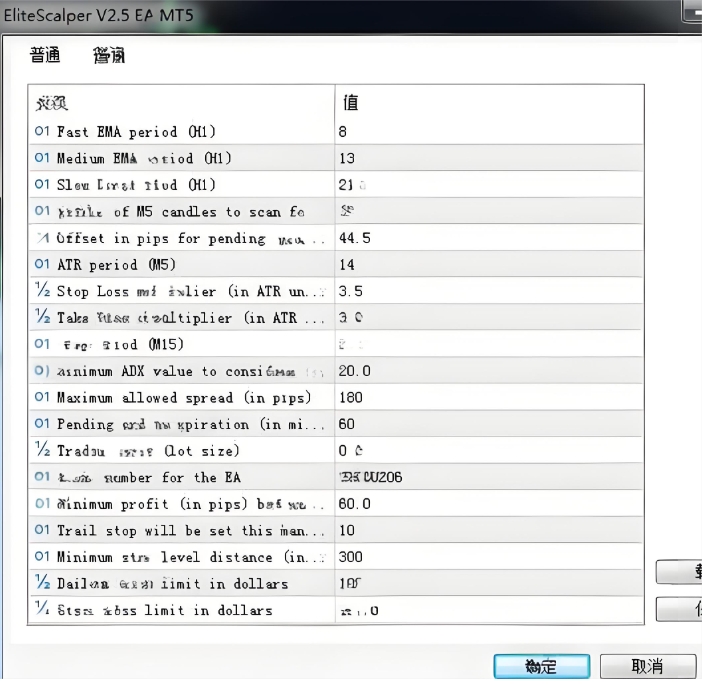Image resolution: width=702 pixels, height=684 pixels.
Task: Click the icon beside Trail stop row
Action: coord(42,530)
